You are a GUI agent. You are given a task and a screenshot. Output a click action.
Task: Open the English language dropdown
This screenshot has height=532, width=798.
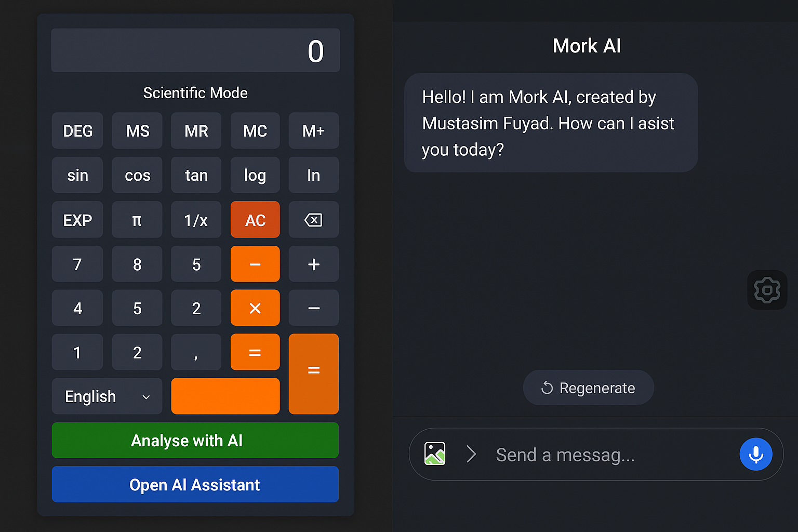click(107, 396)
